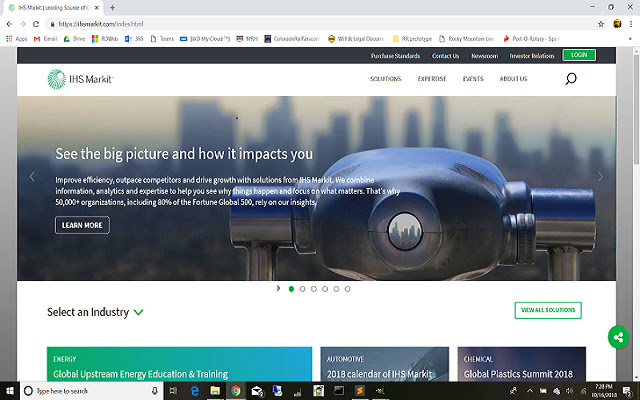
Task: Go back in browser history
Action: click(x=9, y=24)
